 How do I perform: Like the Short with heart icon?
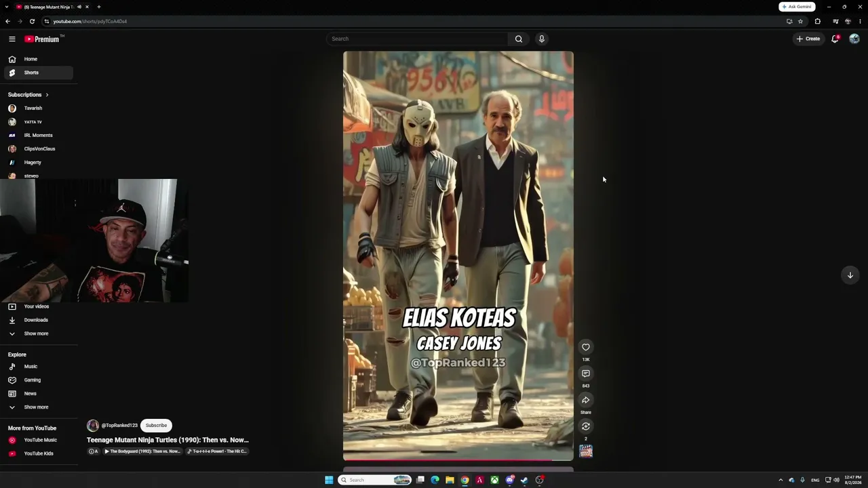[586, 347]
